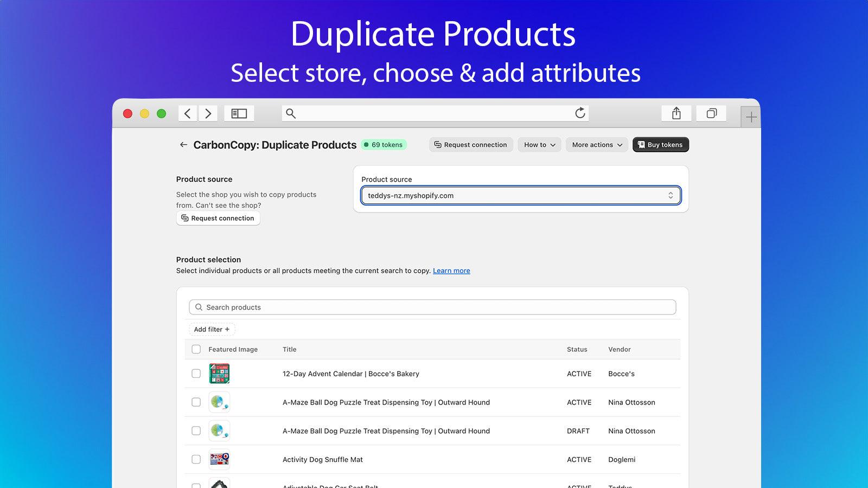Click the Buy tokens button
This screenshot has width=868, height=488.
(x=660, y=145)
